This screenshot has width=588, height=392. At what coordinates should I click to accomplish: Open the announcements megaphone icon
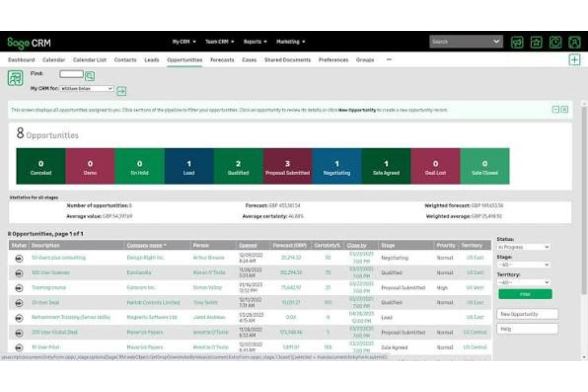517,42
